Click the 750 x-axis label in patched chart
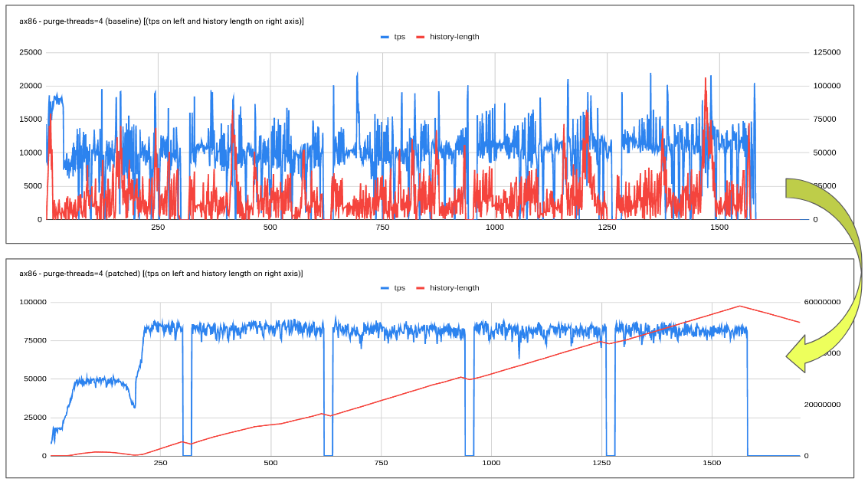868x482 pixels. (x=381, y=464)
